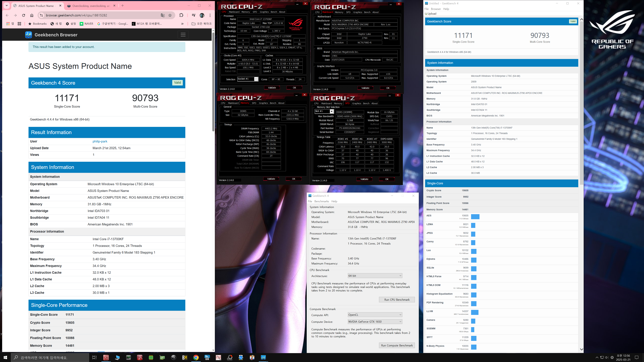This screenshot has width=644, height=362.
Task: Select the SPD tab in Mainboard CPU-Z window
Action: tap(348, 12)
